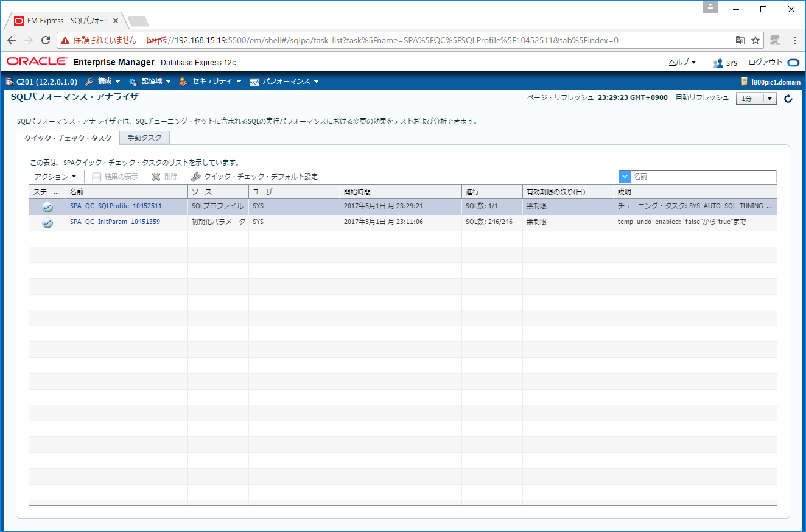Click the チューニング・タスク description cell

pos(695,206)
